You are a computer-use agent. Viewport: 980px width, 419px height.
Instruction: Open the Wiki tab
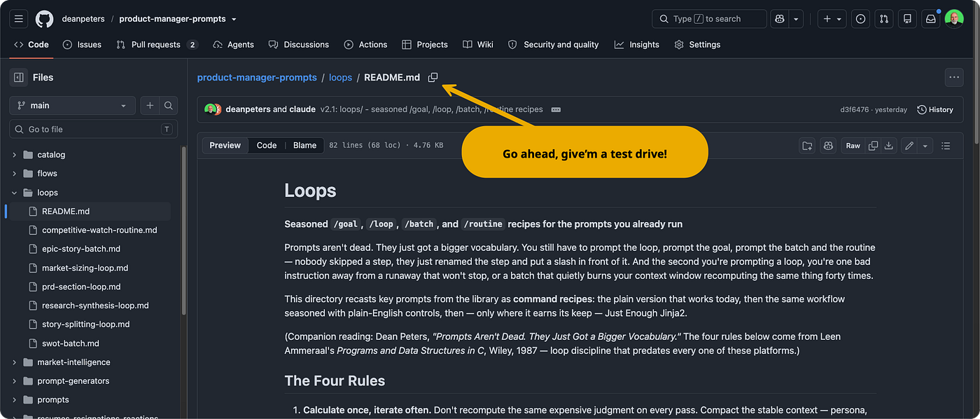[478, 45]
